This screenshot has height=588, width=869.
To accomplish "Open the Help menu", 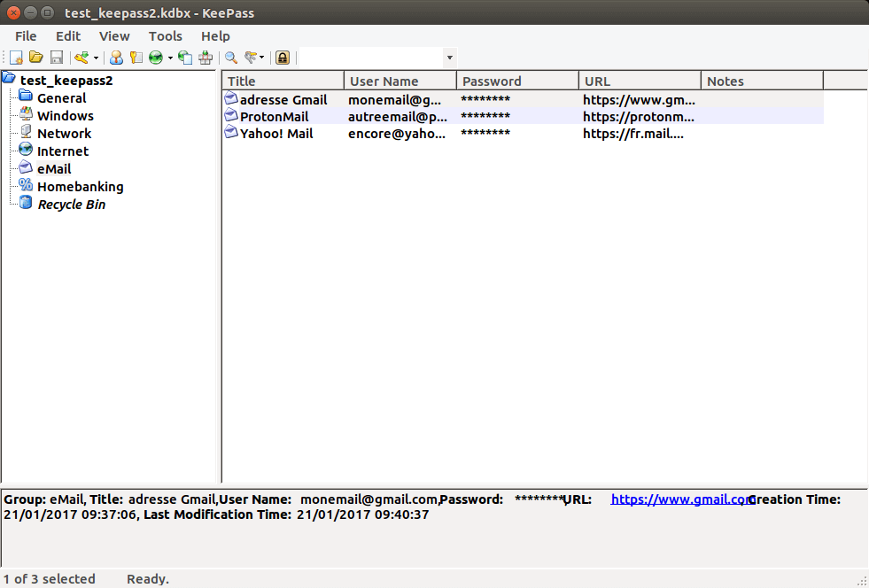I will click(x=215, y=36).
